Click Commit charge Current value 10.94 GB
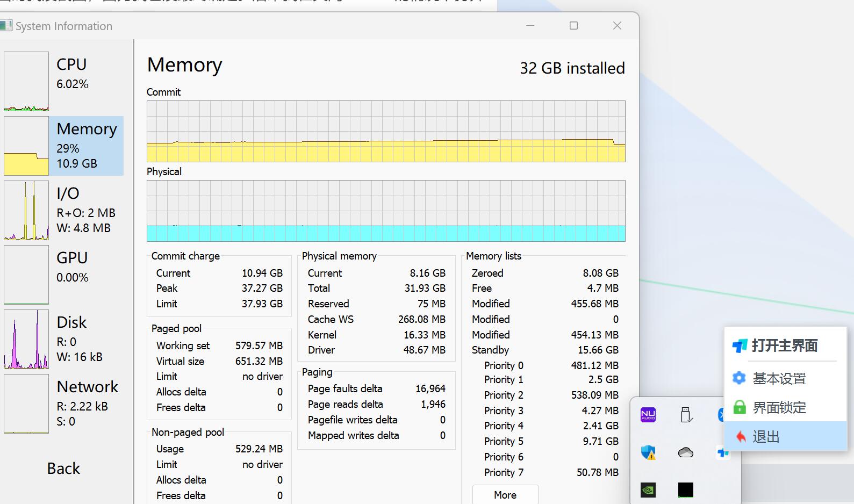The image size is (854, 504). [262, 273]
